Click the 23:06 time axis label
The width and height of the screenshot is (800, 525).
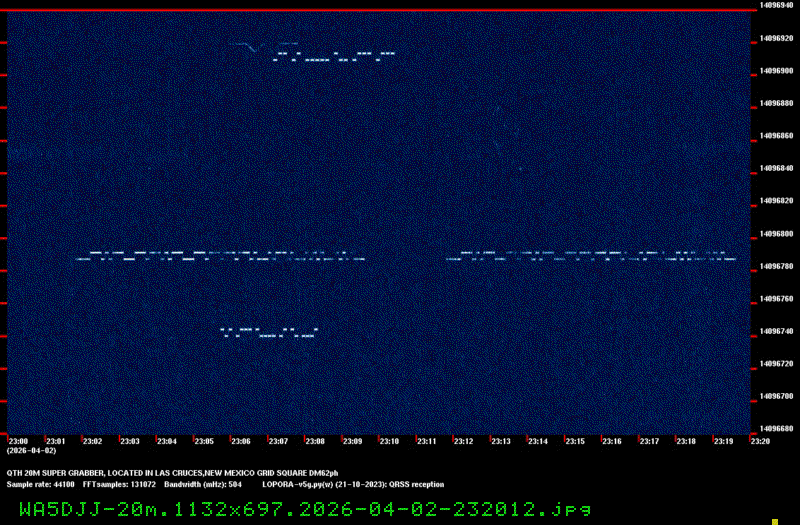click(x=241, y=441)
